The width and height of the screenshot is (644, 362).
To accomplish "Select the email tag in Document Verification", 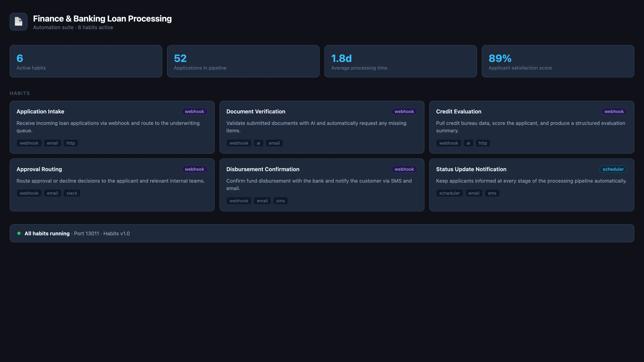I will point(274,143).
